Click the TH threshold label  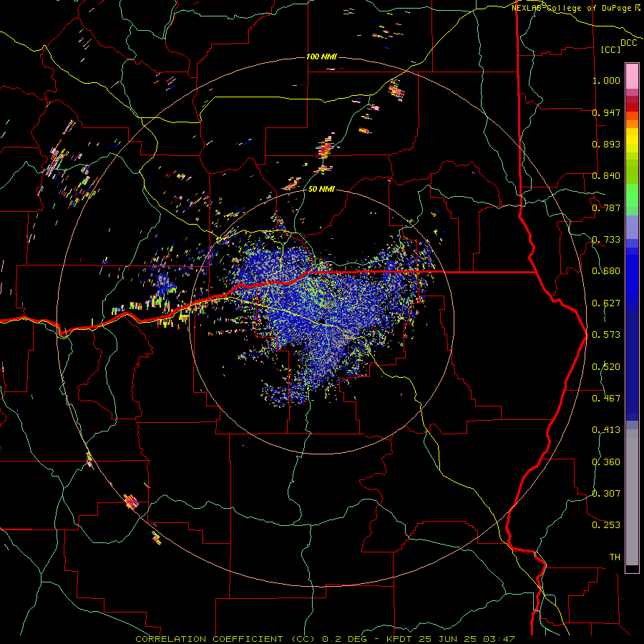615,557
